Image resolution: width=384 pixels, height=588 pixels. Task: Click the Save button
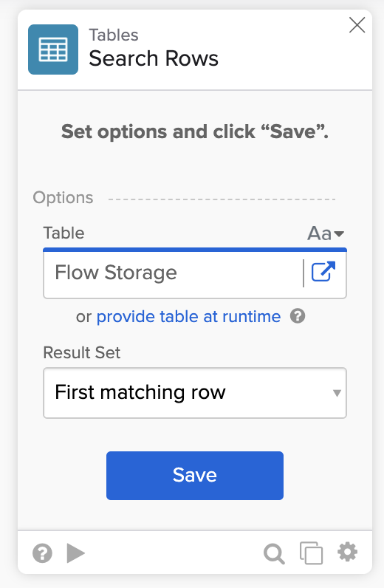195,476
